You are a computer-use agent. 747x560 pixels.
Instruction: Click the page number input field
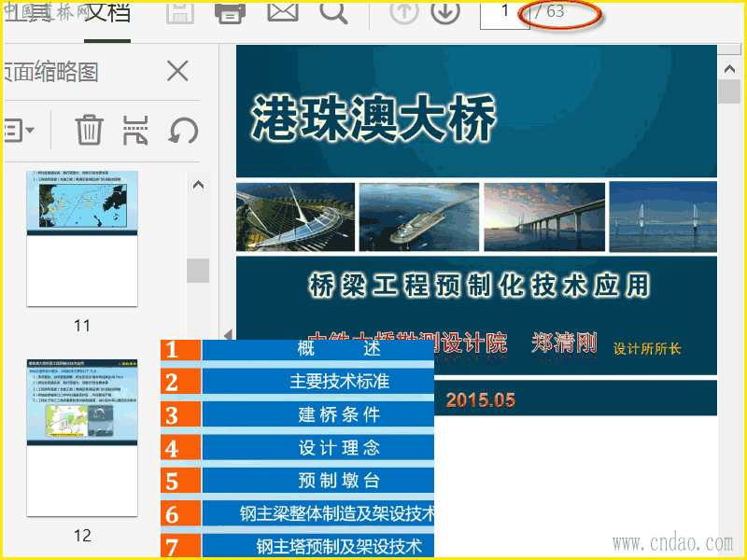(504, 14)
